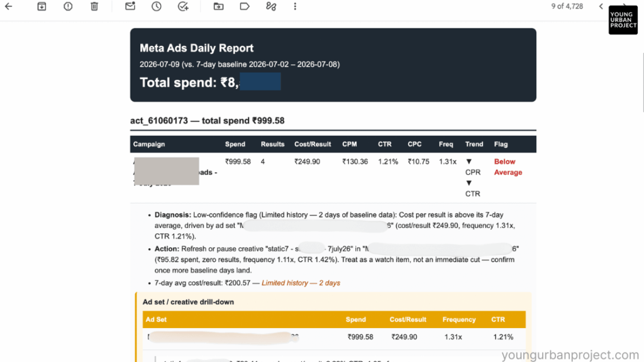
Task: Click the Results column header
Action: coord(273,145)
